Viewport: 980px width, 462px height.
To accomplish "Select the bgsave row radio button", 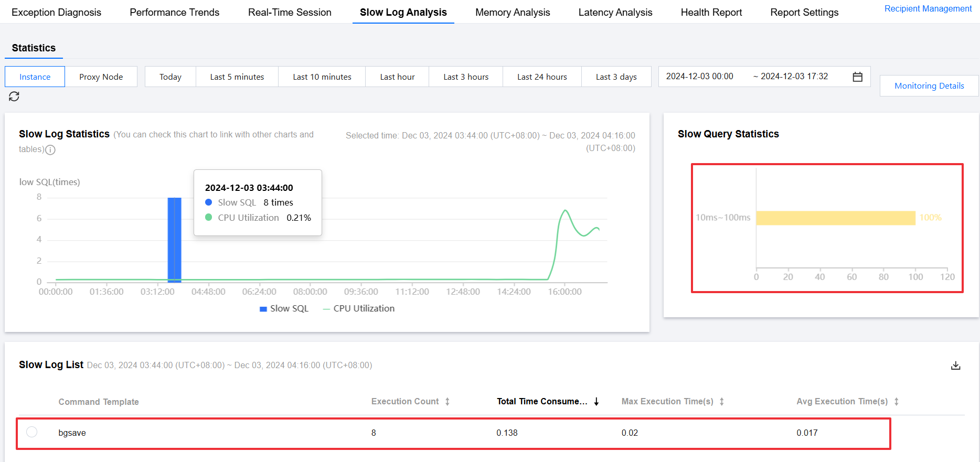I will (x=32, y=432).
